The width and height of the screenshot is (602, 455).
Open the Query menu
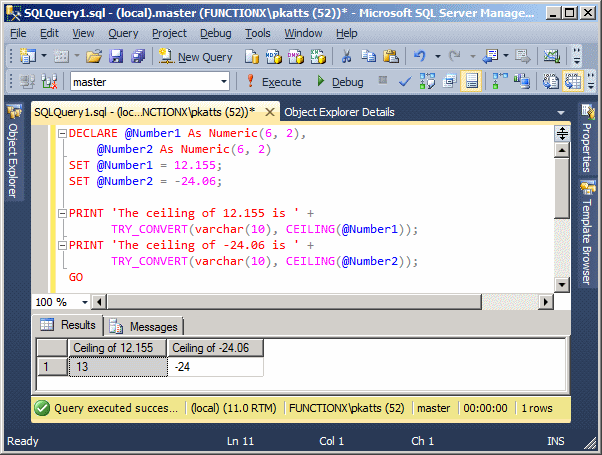point(123,34)
